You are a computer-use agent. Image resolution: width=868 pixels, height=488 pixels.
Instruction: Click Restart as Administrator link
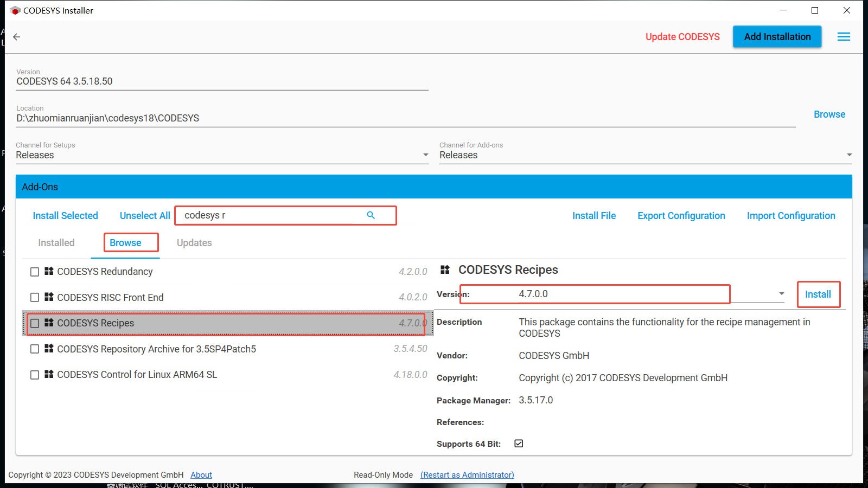(467, 475)
